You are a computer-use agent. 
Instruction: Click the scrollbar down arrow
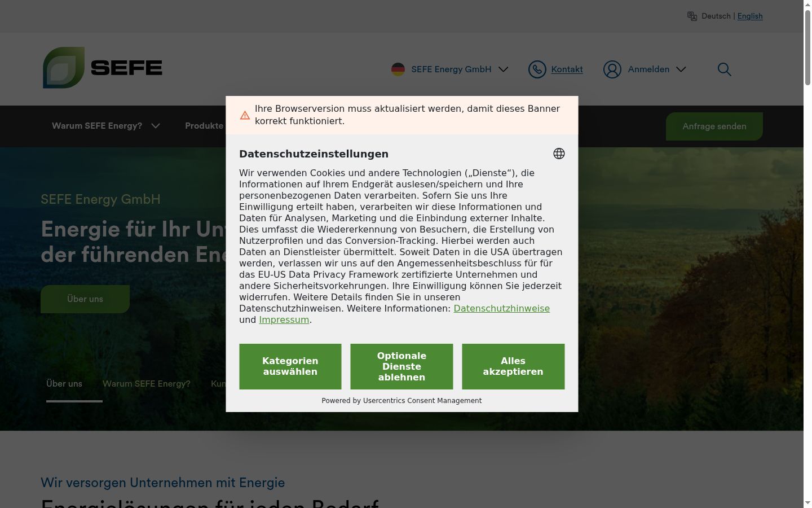tap(807, 503)
